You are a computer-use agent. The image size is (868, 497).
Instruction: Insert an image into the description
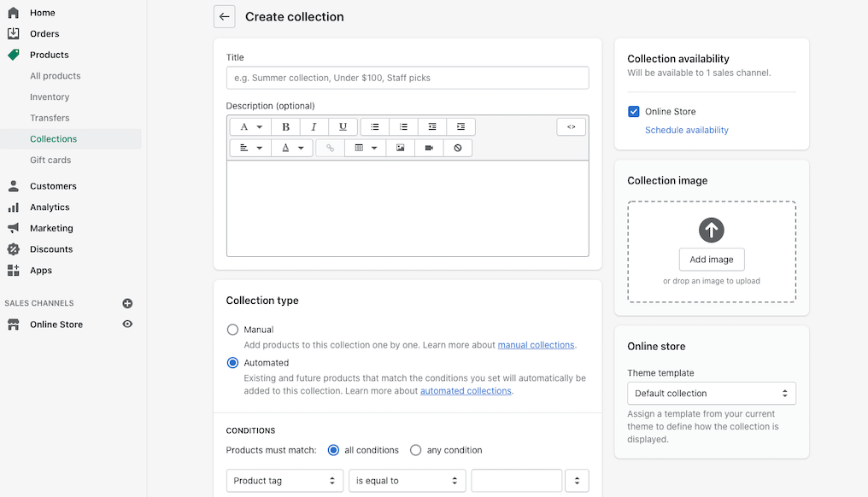click(x=400, y=148)
